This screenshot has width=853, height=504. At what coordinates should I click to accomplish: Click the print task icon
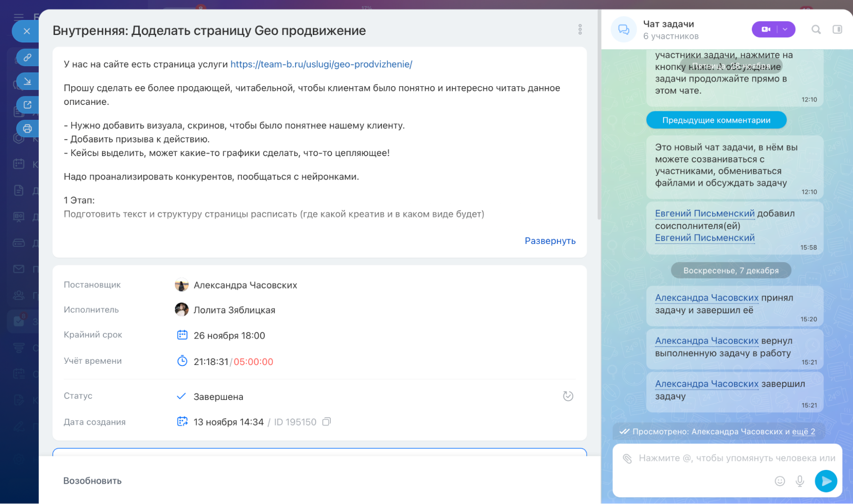(27, 128)
